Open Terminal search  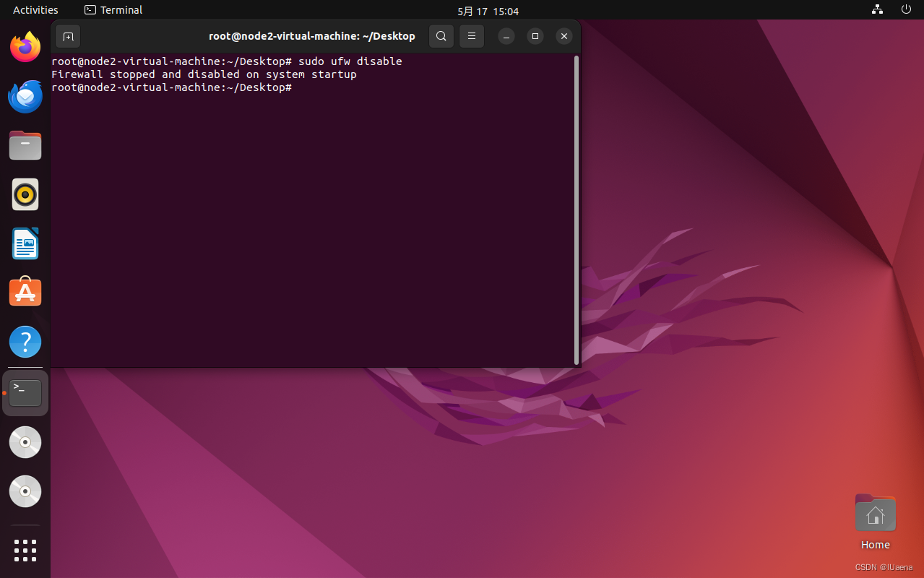click(x=441, y=36)
